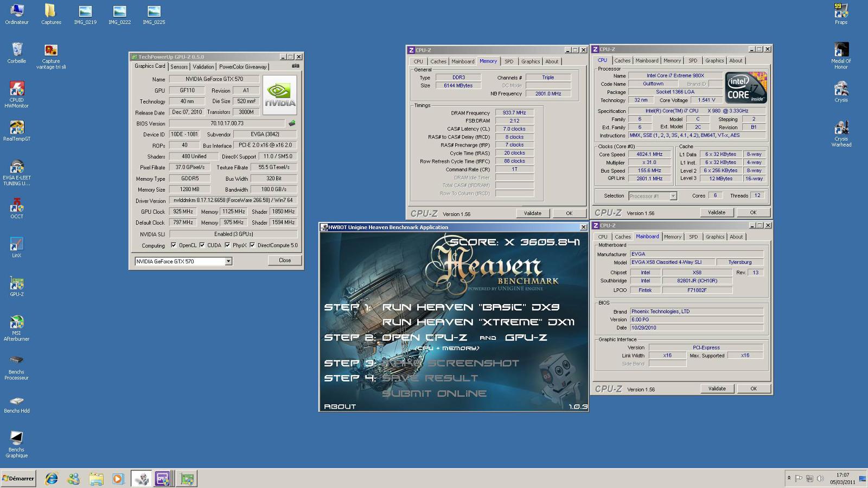This screenshot has width=868, height=488.
Task: Open the Ordinateur desktop icon
Action: point(17,15)
